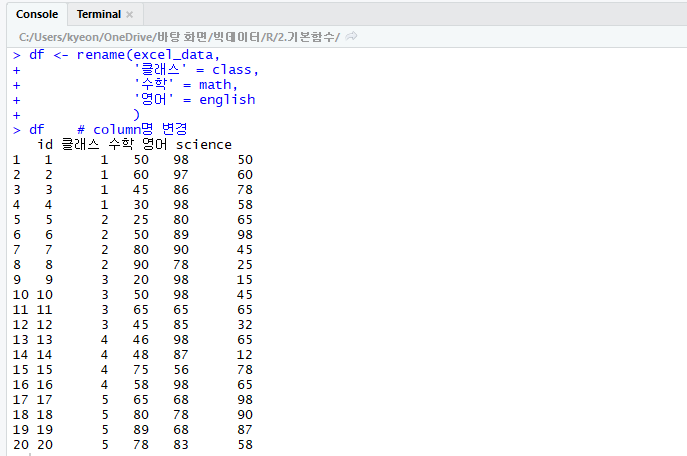Close the Terminal tab
687x456 pixels.
129,14
